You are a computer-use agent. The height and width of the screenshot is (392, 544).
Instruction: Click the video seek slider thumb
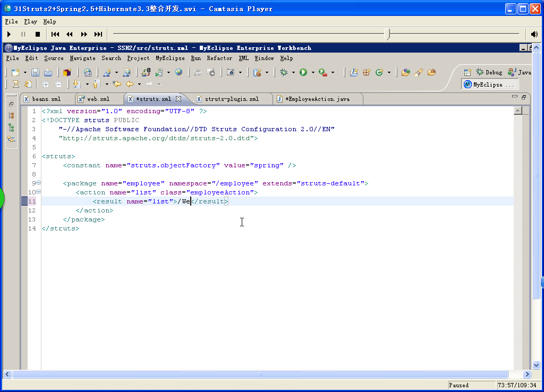pyautogui.click(x=387, y=34)
